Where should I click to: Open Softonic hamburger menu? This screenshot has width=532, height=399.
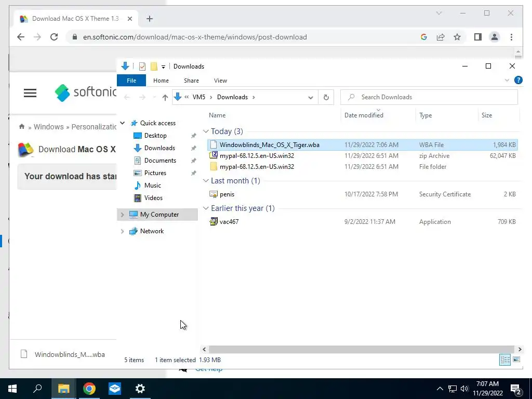[x=30, y=93]
